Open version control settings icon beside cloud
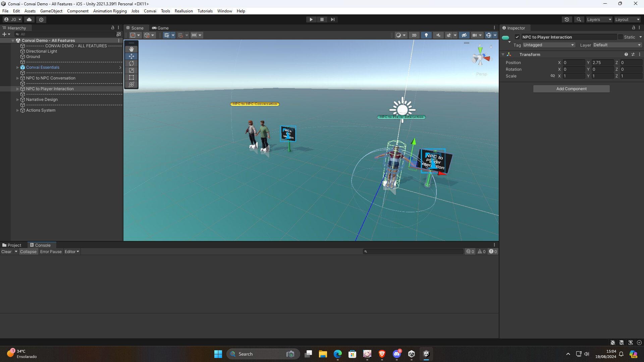The image size is (644, 362). (x=41, y=19)
